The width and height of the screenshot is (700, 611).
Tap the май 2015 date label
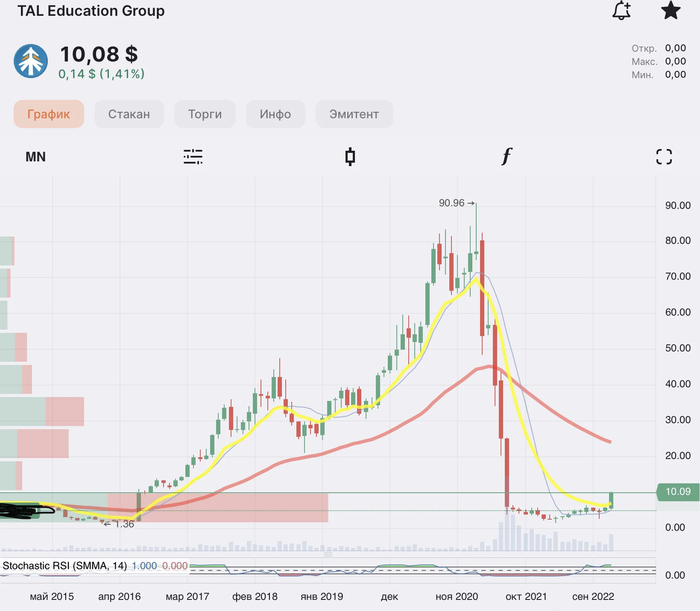pos(52,596)
